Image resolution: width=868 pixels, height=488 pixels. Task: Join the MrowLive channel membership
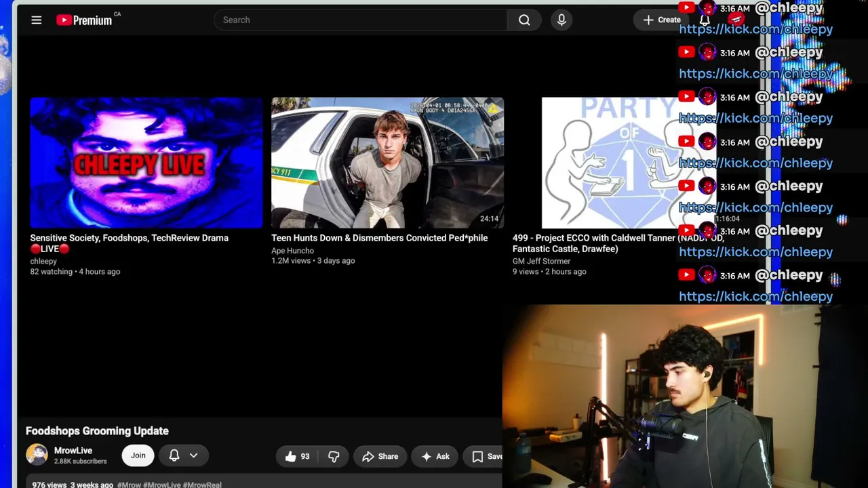[x=138, y=455]
